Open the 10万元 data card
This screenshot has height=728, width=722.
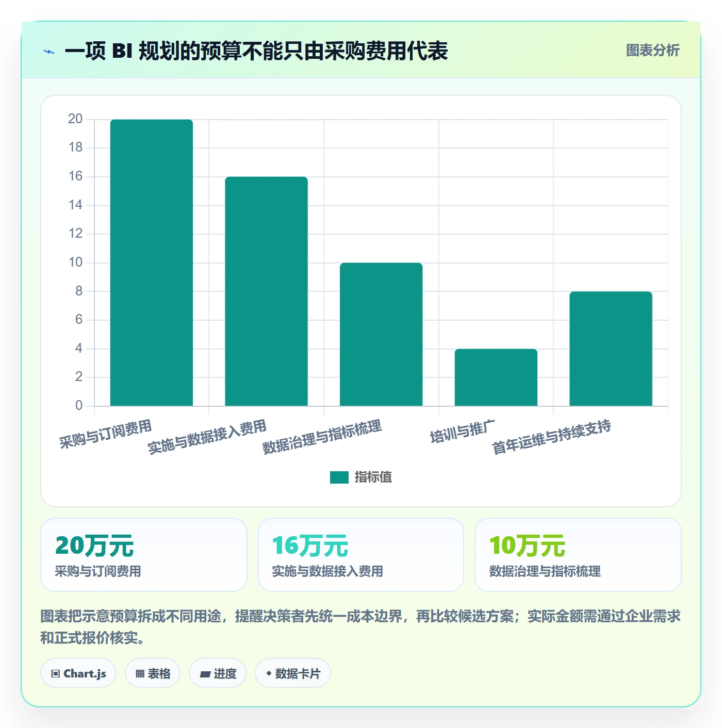click(x=578, y=555)
